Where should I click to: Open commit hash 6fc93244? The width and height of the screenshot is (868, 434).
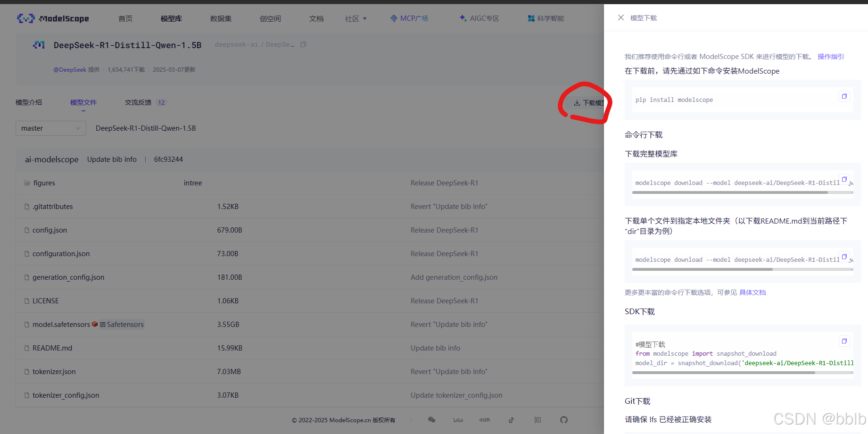click(168, 159)
